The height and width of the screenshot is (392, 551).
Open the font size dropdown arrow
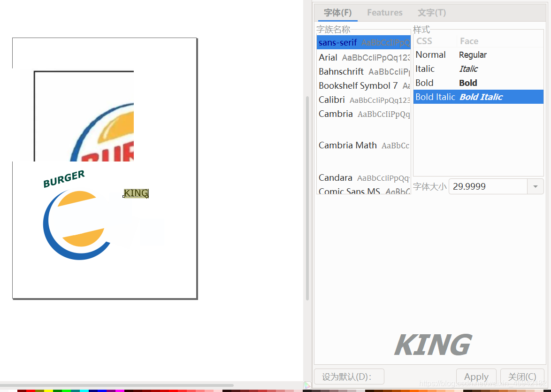pos(535,186)
